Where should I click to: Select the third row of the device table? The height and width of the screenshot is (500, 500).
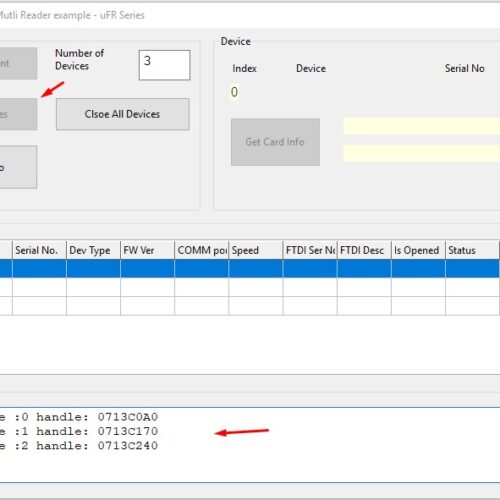[x=250, y=306]
